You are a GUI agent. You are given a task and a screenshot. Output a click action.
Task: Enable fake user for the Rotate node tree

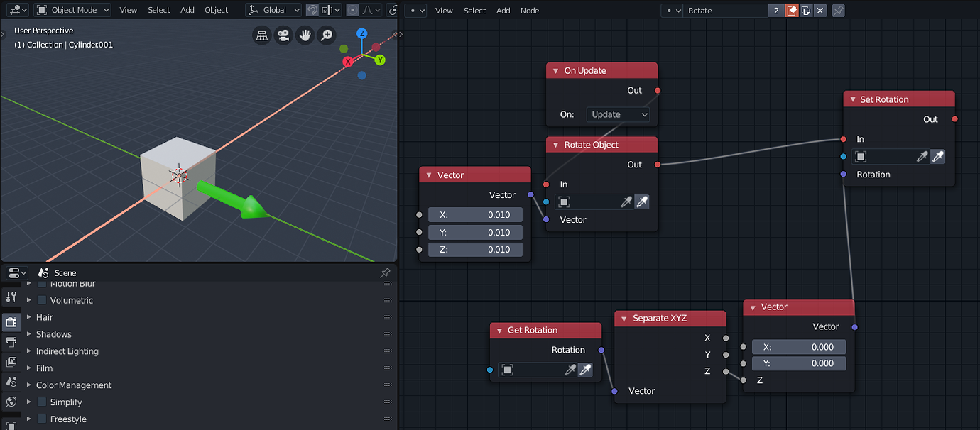pos(793,11)
